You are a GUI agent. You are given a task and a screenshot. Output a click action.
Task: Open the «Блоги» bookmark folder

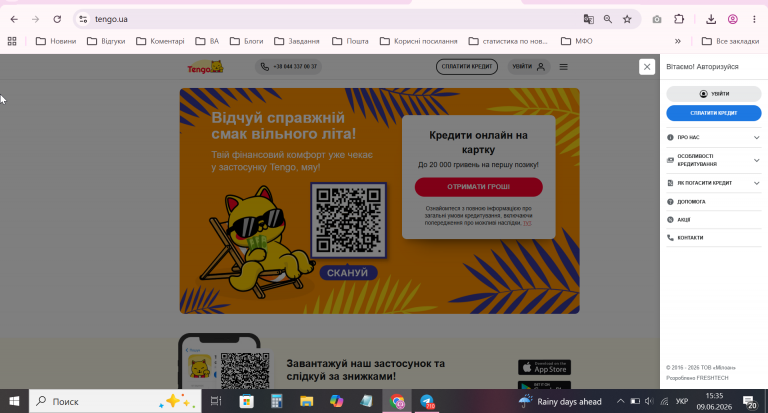tap(246, 41)
